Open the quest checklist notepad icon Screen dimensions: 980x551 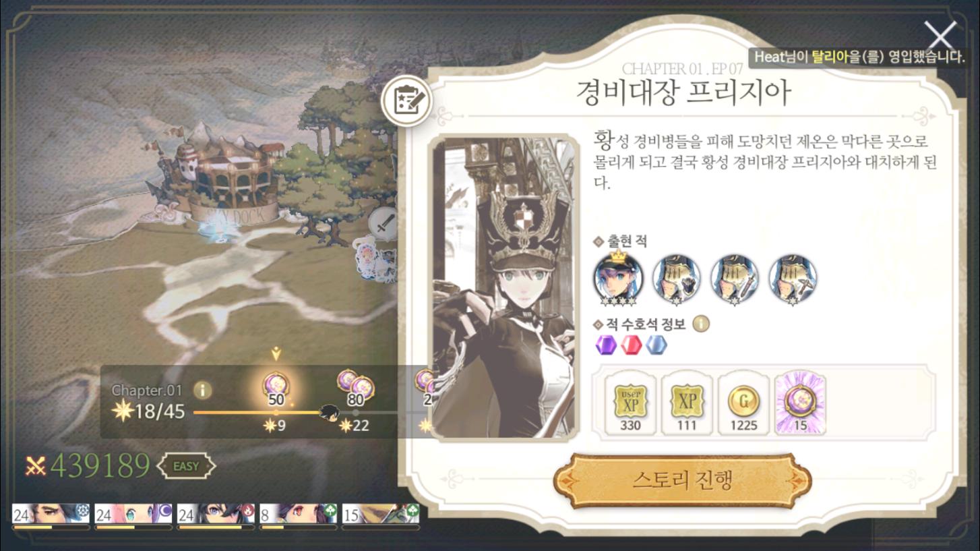(406, 101)
